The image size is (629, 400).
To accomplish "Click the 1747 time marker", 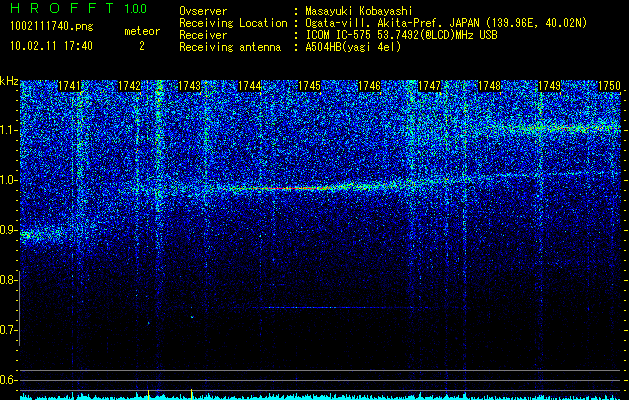I will (x=430, y=86).
